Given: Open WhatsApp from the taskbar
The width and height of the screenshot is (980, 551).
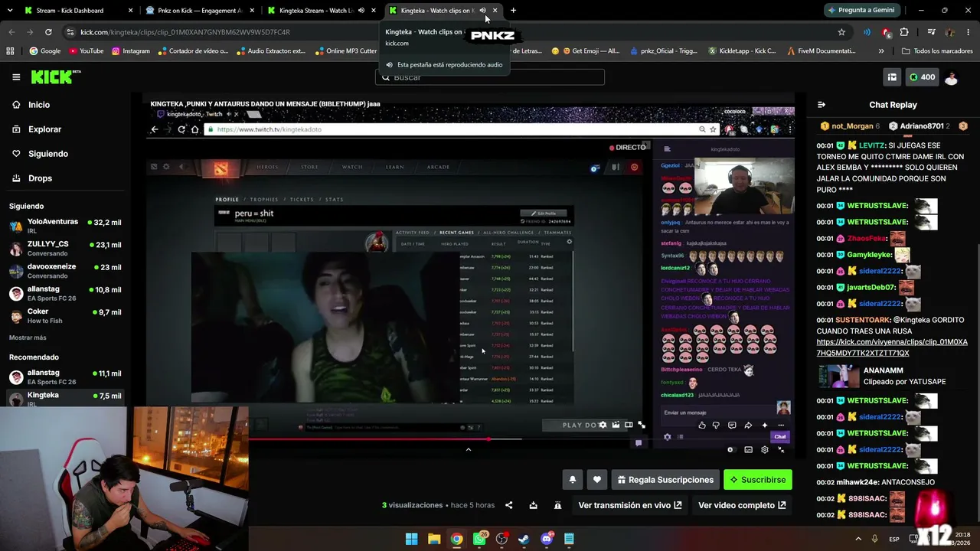Looking at the screenshot, I should pos(479,539).
